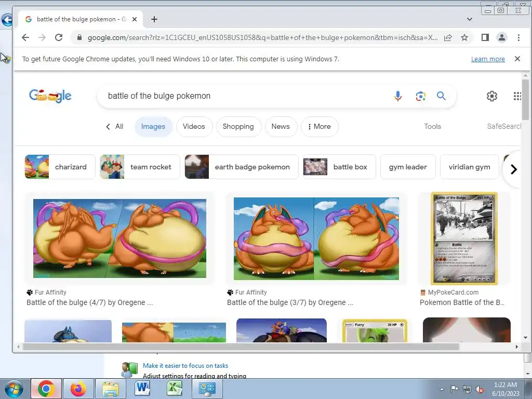Open the Pokemon Battle of the B... title link
The height and width of the screenshot is (399, 532).
(462, 303)
